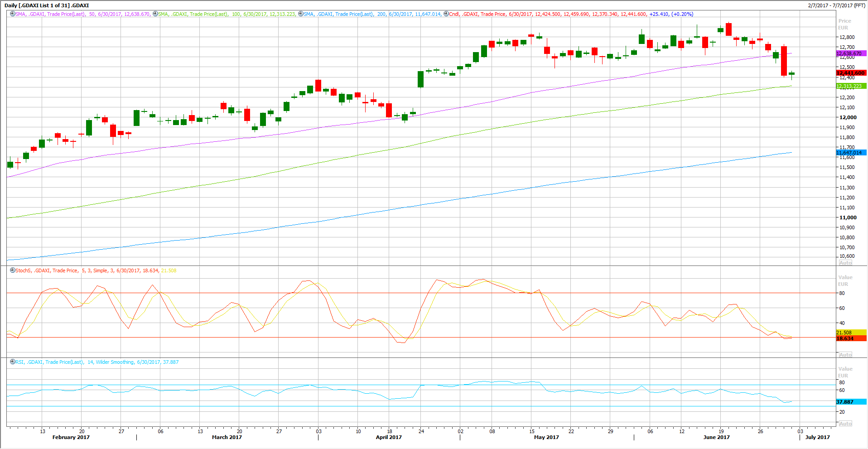Toggle Auto scaling on the Stochastic pane
Image resolution: width=868 pixels, height=449 pixels.
click(845, 355)
